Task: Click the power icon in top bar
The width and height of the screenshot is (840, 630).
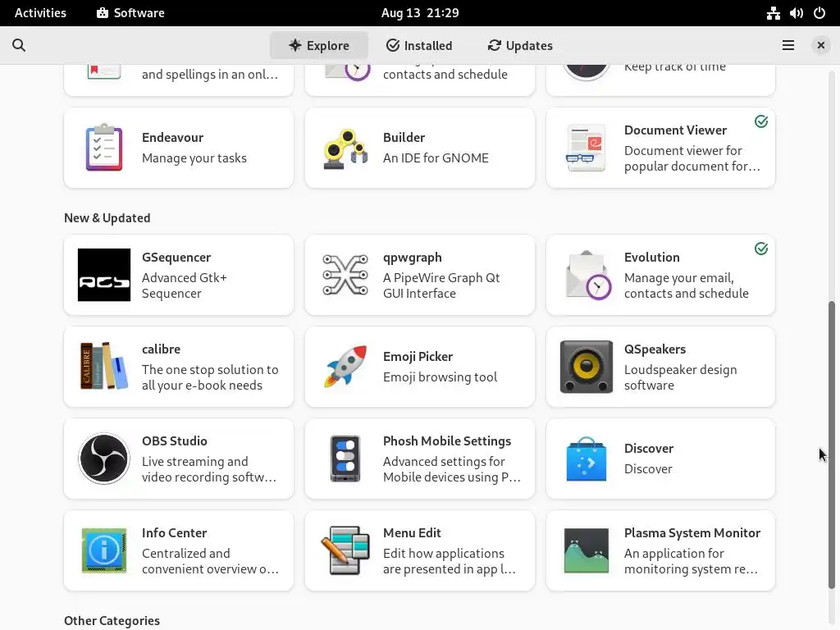Action: [x=819, y=13]
